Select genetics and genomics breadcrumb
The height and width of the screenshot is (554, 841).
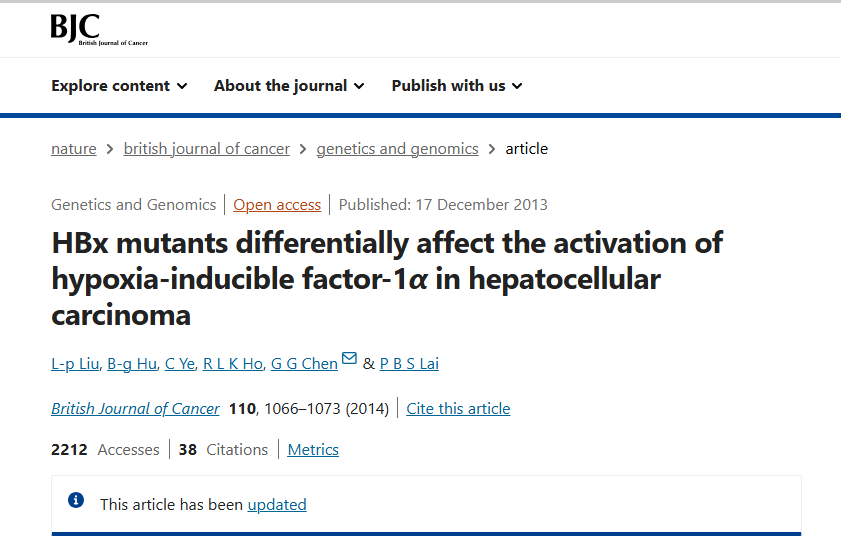(397, 149)
